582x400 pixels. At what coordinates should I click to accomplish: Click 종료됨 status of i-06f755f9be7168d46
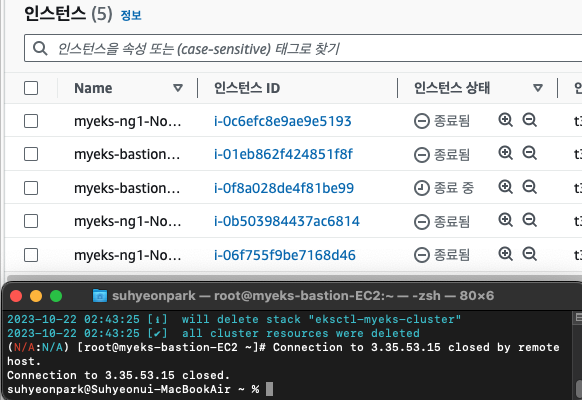click(452, 255)
